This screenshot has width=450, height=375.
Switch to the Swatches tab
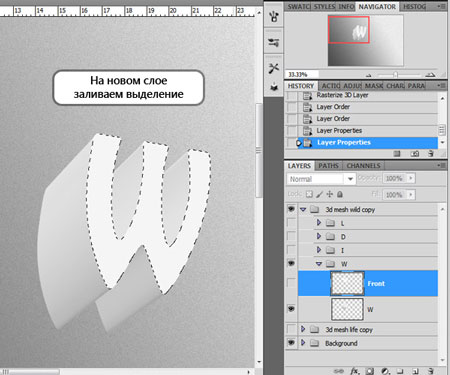coord(299,7)
